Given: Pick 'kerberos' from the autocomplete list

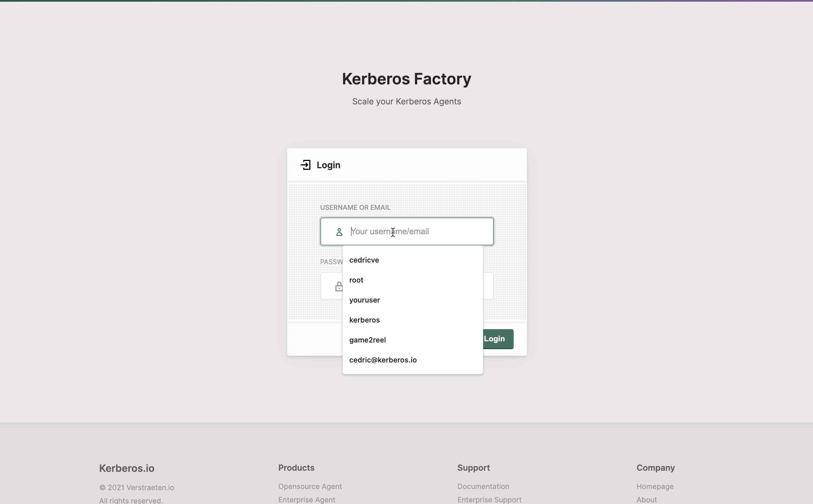Looking at the screenshot, I should tap(365, 320).
